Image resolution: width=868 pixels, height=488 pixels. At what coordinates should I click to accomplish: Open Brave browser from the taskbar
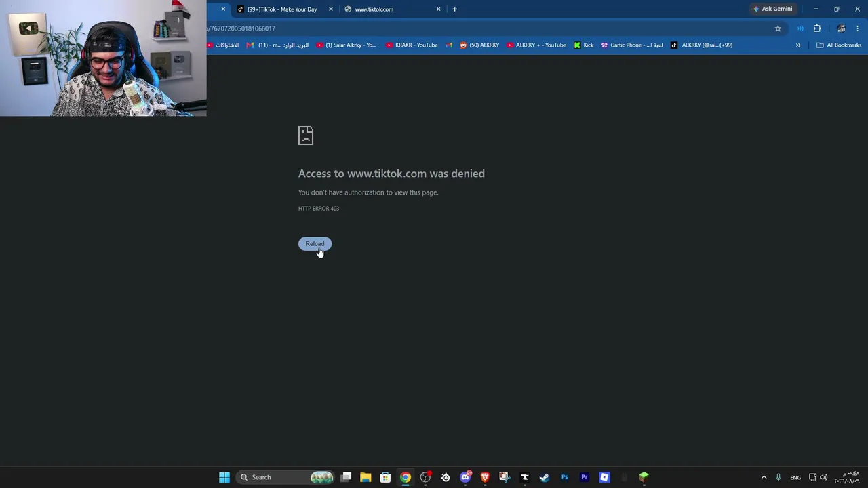(x=485, y=477)
